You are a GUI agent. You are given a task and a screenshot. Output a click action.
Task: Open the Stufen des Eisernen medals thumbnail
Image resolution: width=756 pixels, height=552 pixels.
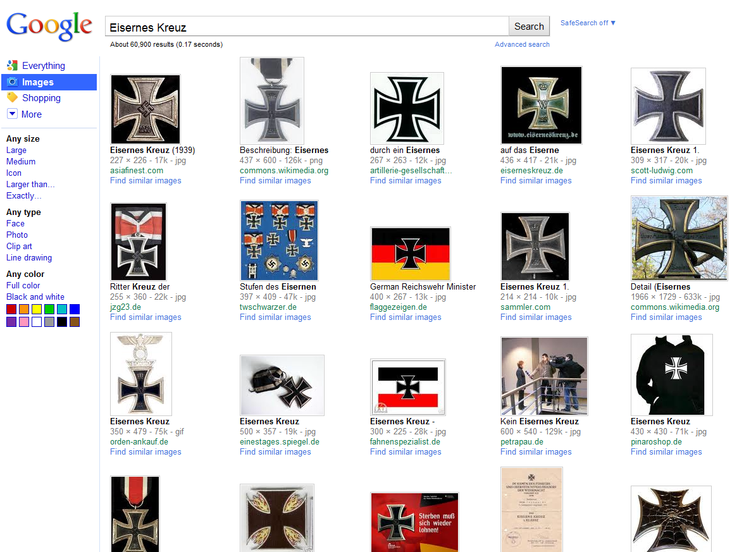coord(279,240)
